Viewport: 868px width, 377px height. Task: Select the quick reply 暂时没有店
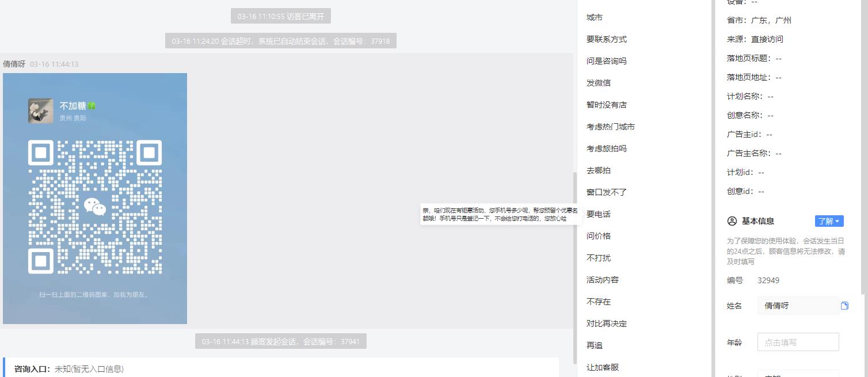(607, 105)
